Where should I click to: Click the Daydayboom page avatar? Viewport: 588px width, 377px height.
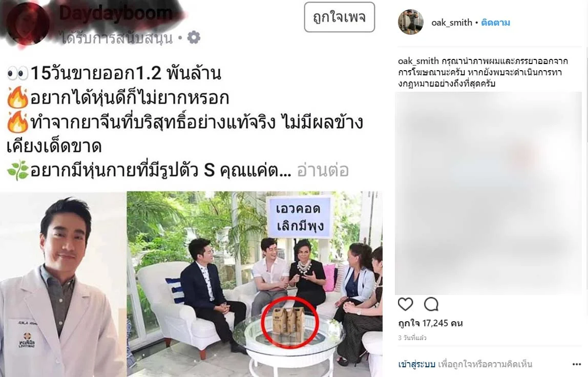pyautogui.click(x=28, y=23)
